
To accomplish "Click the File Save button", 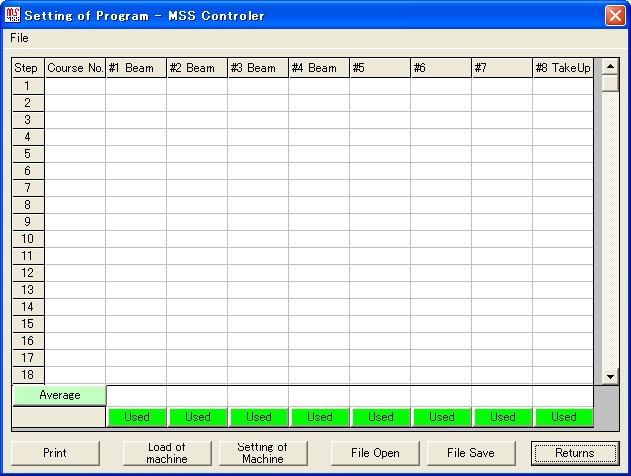I will coord(470,453).
